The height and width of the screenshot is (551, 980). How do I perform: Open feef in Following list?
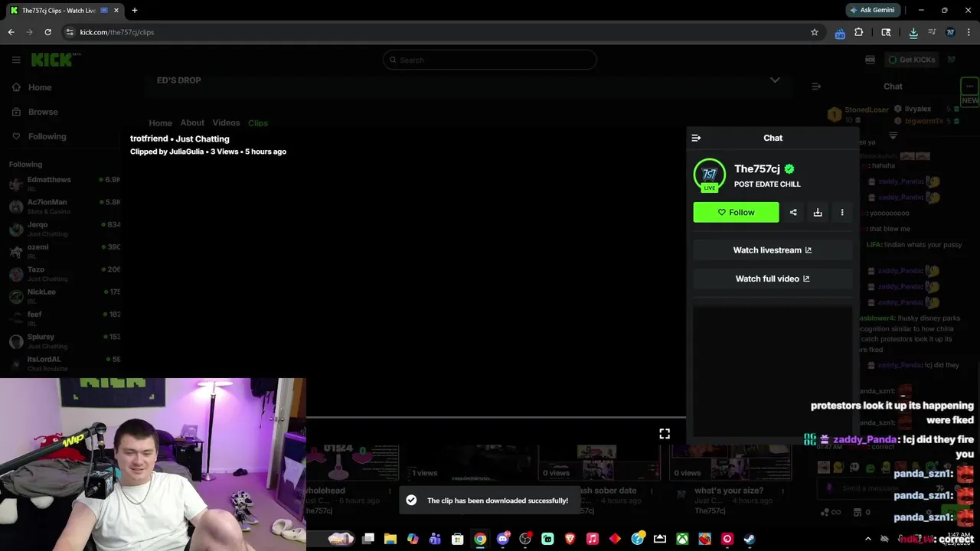click(64, 318)
